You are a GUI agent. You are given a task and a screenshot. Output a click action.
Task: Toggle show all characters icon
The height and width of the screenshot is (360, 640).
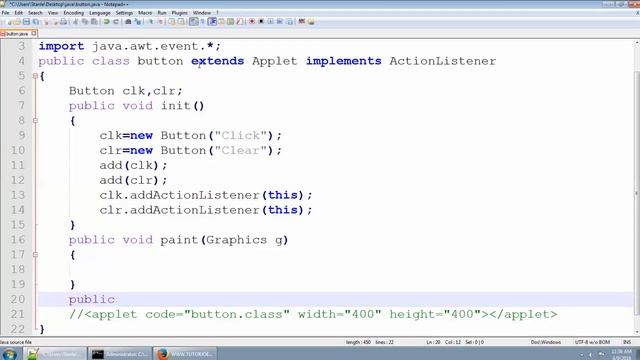pyautogui.click(x=202, y=22)
